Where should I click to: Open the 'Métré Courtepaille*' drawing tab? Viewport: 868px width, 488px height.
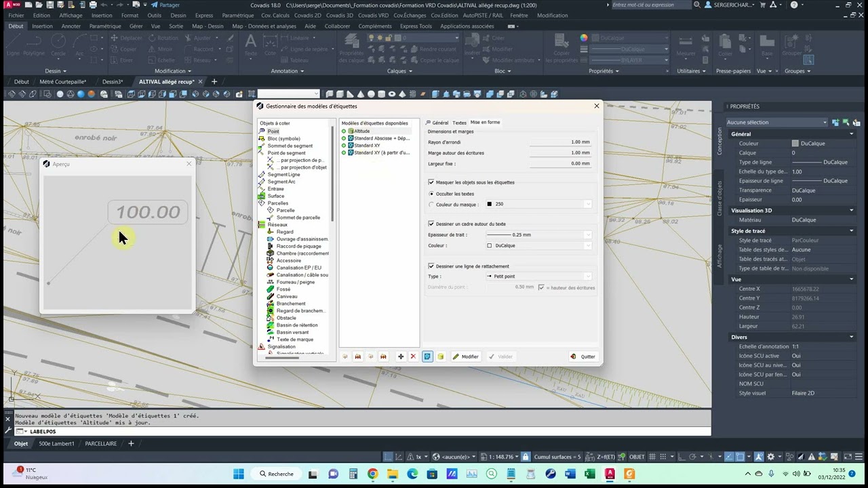coord(63,82)
